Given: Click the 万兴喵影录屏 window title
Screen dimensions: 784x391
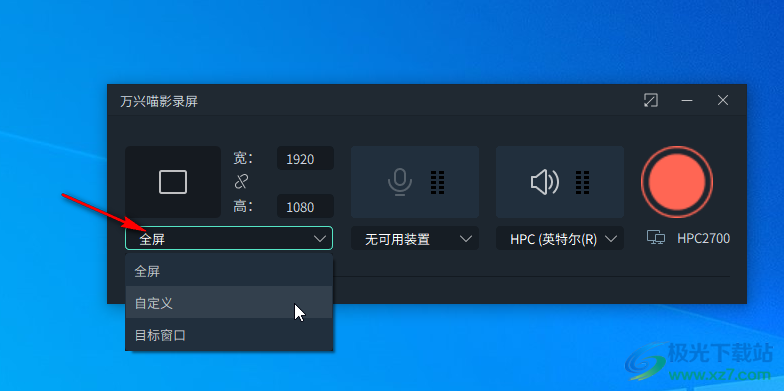Looking at the screenshot, I should click(159, 102).
